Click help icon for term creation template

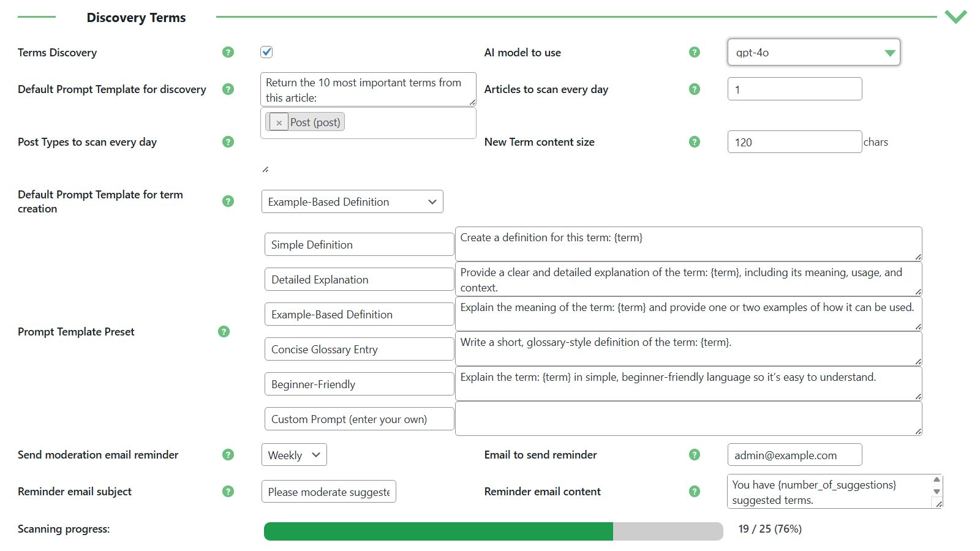(x=228, y=201)
